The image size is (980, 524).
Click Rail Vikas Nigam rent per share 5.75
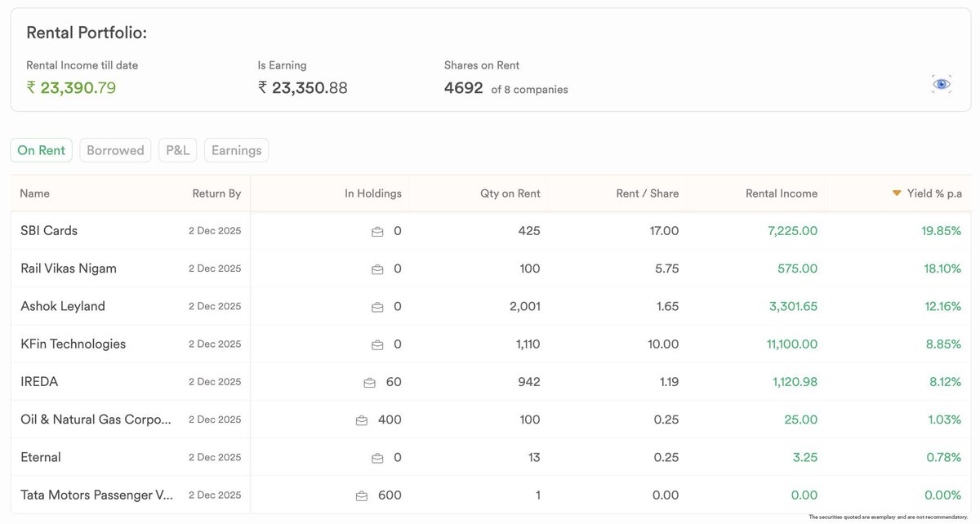pyautogui.click(x=666, y=269)
